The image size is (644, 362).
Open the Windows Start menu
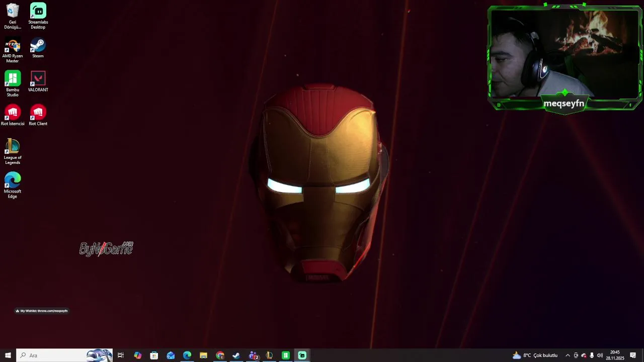tap(8, 355)
